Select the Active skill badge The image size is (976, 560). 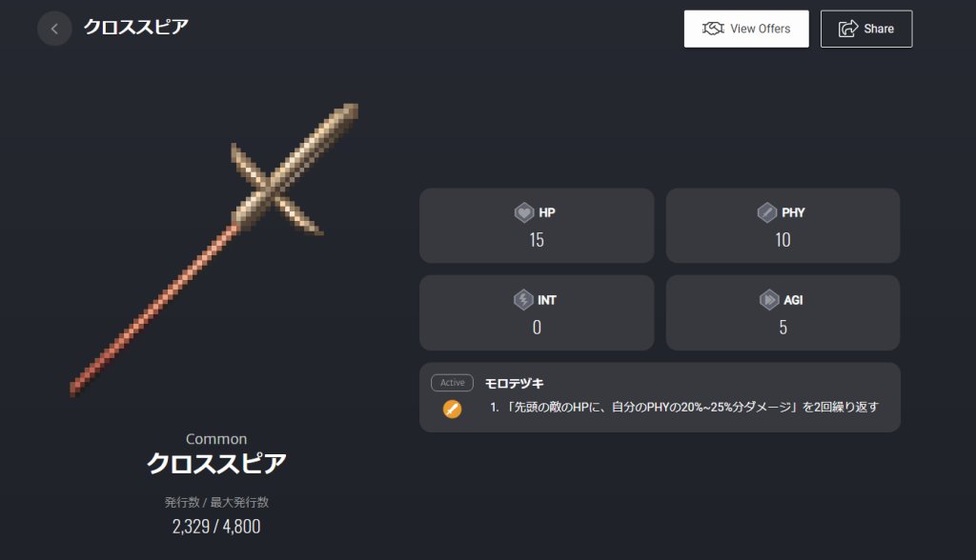[x=452, y=383]
